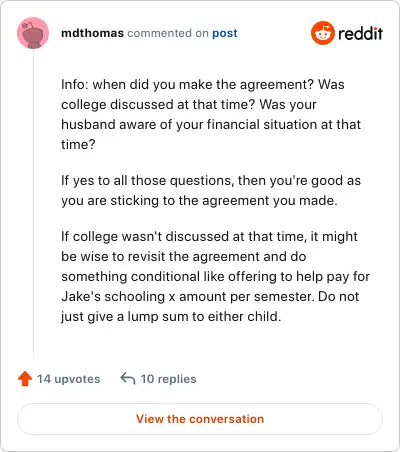Click the curved reply arrow icon
The width and height of the screenshot is (400, 452).
128,379
